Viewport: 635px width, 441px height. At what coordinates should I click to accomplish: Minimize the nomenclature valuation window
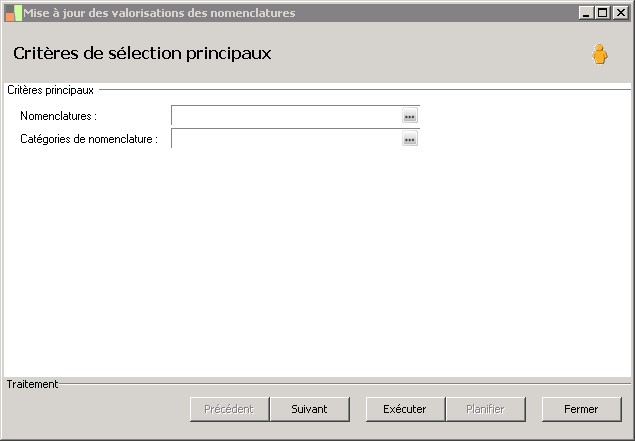click(586, 13)
